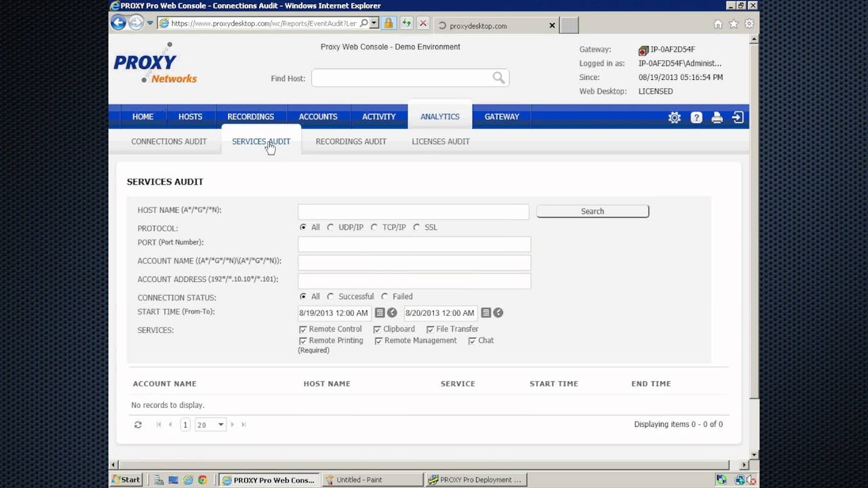
Task: Click the red X stop loading icon
Action: click(423, 23)
